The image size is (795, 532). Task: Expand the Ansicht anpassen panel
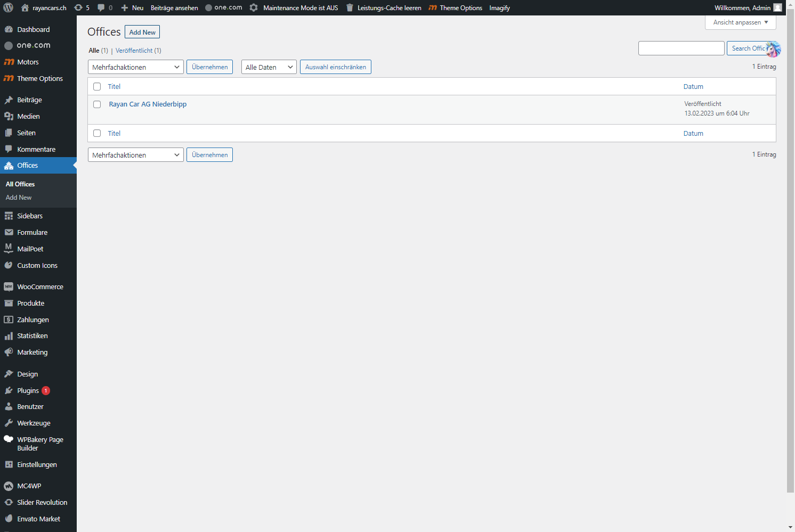coord(741,22)
